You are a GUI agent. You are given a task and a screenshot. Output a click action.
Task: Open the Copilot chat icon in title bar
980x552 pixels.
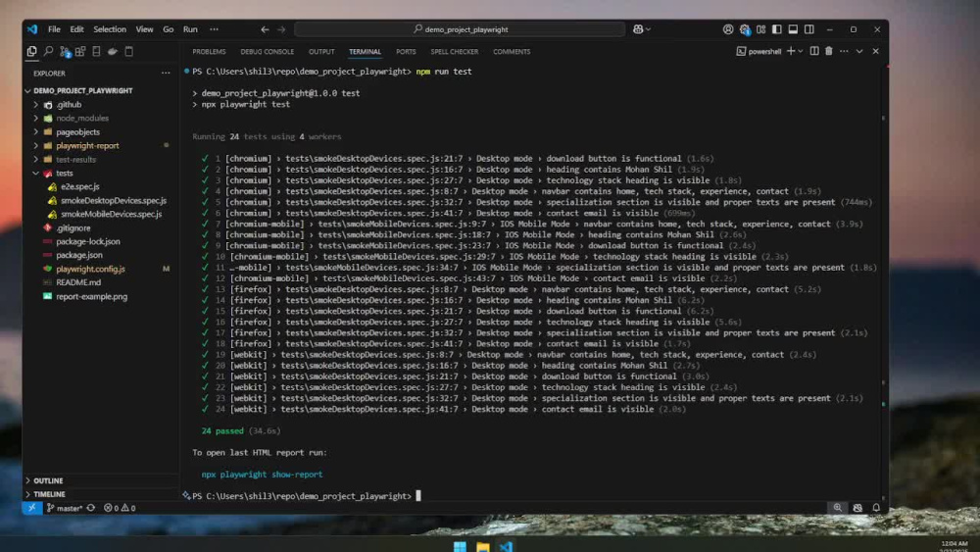(x=638, y=29)
